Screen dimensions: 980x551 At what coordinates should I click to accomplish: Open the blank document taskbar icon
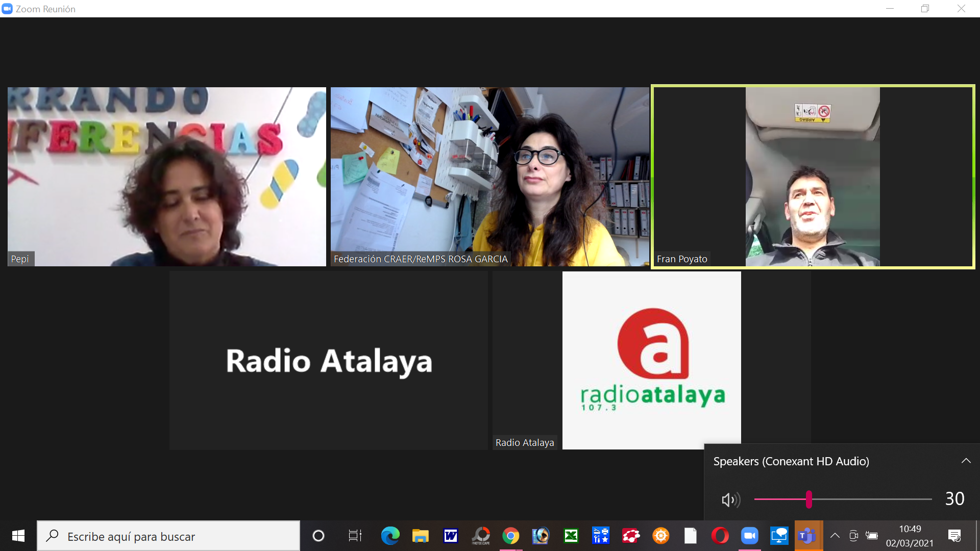pyautogui.click(x=690, y=536)
